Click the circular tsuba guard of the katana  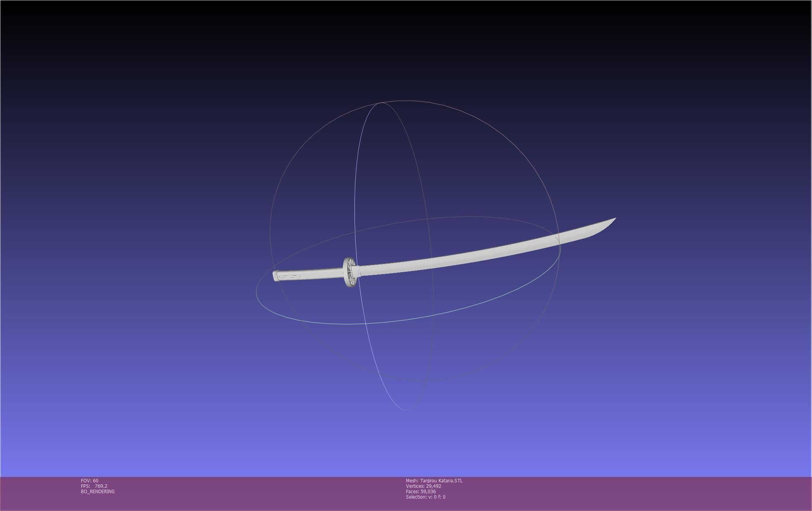tap(350, 273)
